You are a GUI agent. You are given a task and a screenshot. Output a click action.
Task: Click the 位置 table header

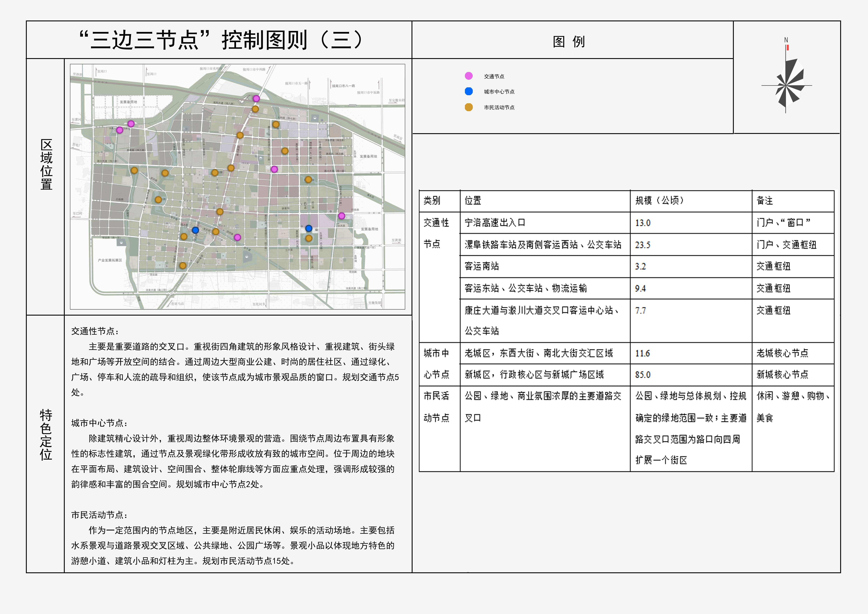click(473, 201)
